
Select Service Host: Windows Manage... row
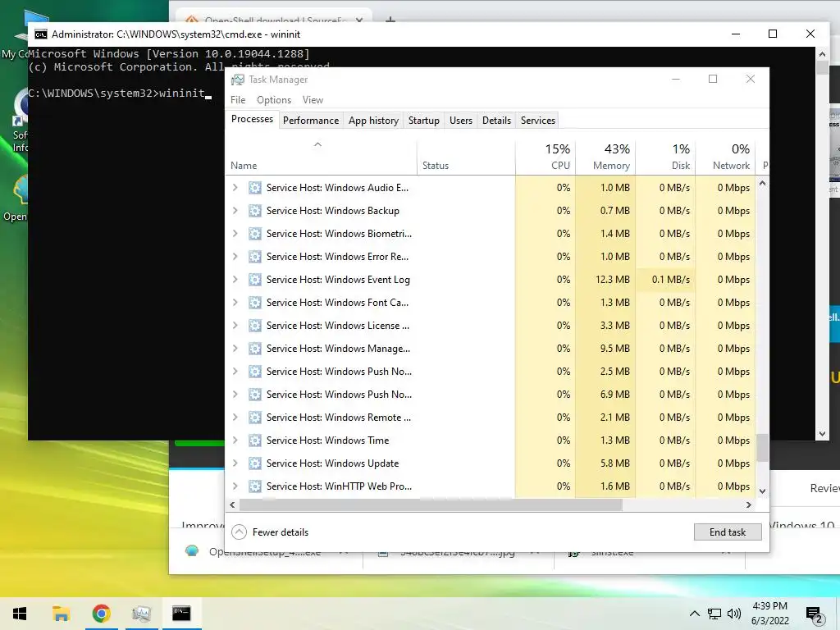[x=491, y=348]
